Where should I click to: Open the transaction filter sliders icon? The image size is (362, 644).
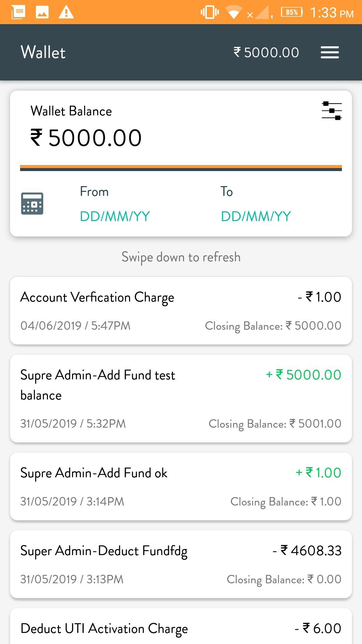tap(331, 111)
